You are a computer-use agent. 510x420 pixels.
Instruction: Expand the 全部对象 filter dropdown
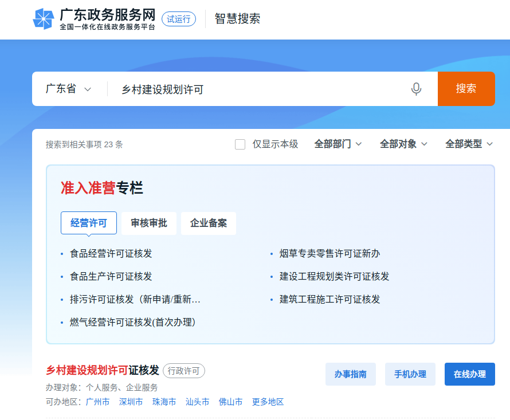(403, 144)
